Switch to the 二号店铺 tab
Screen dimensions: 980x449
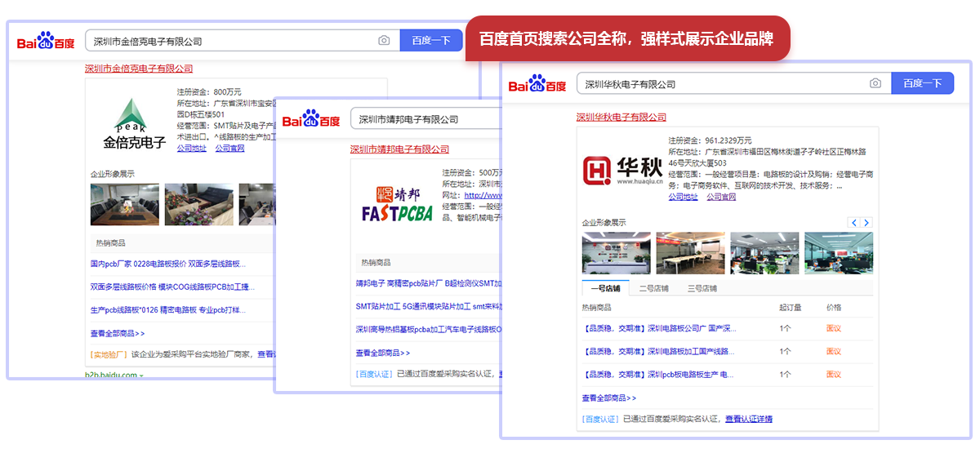click(x=653, y=288)
